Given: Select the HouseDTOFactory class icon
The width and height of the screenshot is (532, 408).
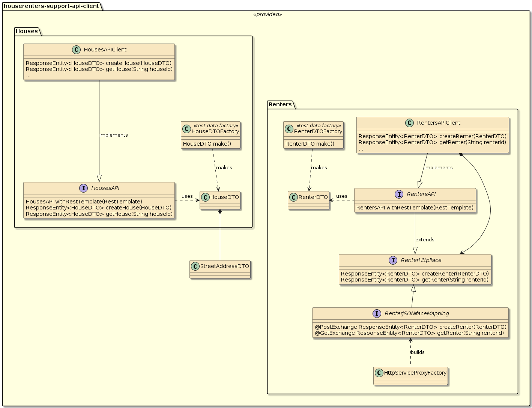Looking at the screenshot, I should pos(187,128).
